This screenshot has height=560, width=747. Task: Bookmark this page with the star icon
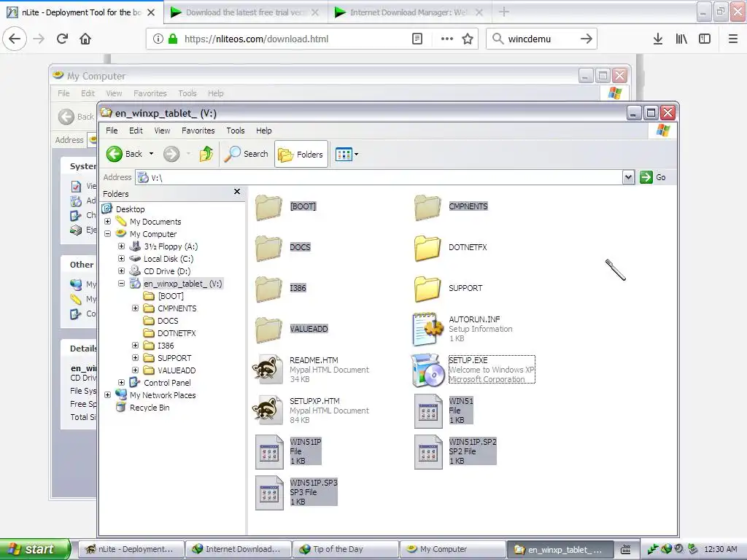point(468,39)
